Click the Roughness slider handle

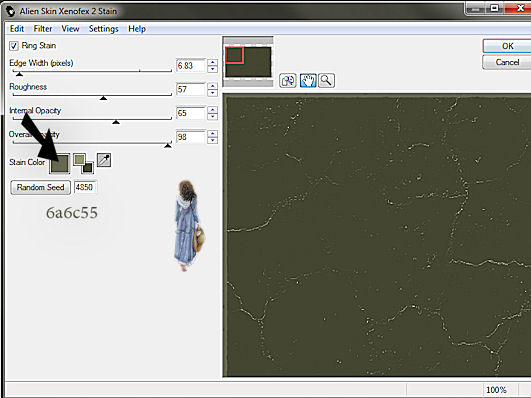click(103, 98)
